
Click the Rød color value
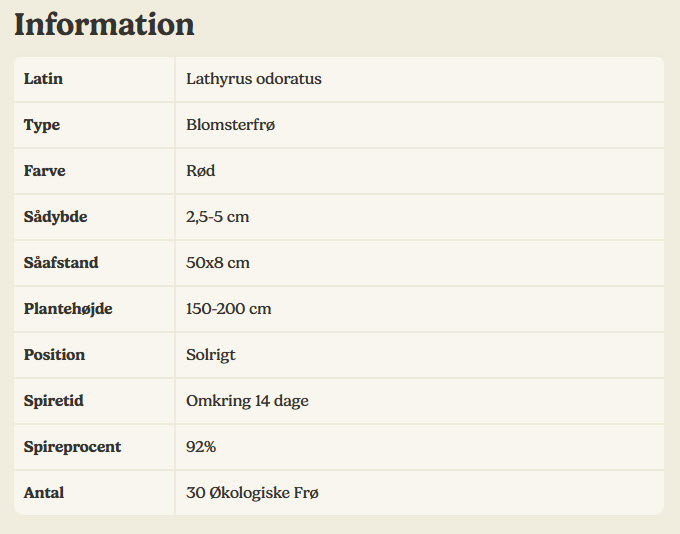[x=201, y=171]
